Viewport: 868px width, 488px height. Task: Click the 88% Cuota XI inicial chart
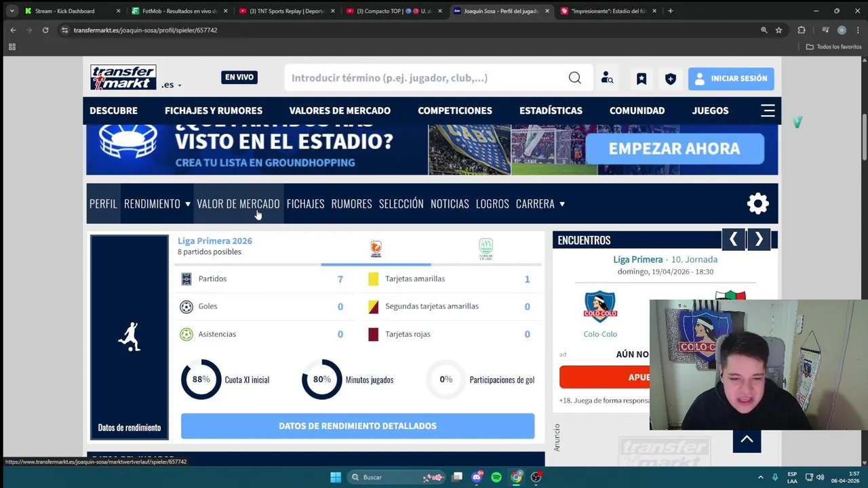[x=201, y=380]
